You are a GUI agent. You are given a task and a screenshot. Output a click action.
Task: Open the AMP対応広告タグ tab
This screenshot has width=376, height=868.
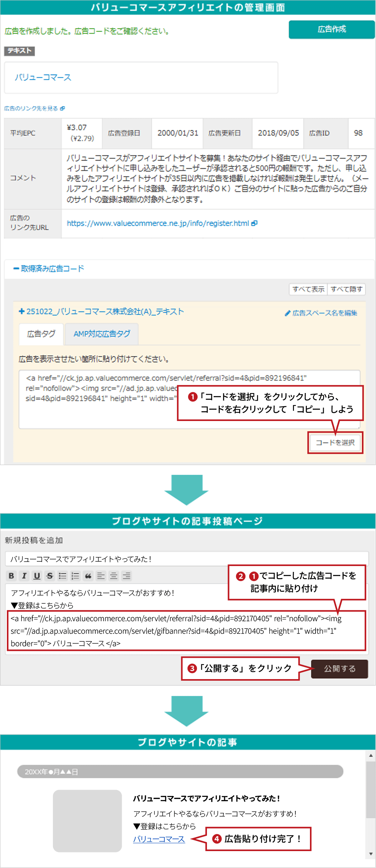[x=102, y=334]
